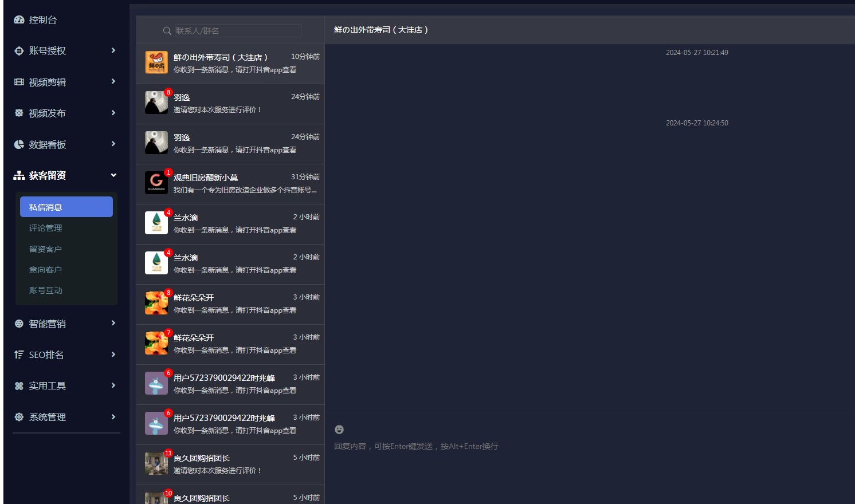Expand the 账号授权 menu arrow

click(x=113, y=50)
